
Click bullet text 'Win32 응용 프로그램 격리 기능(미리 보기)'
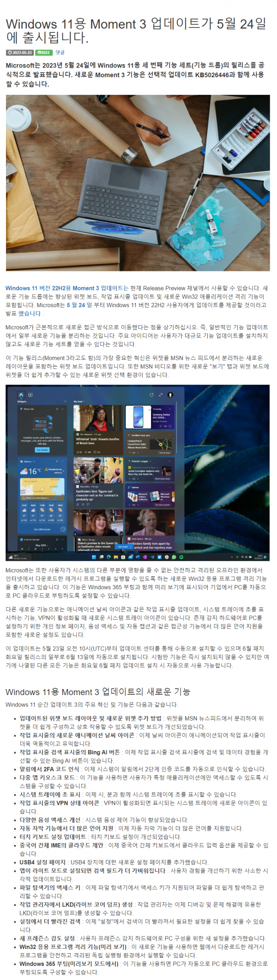coord(73,947)
